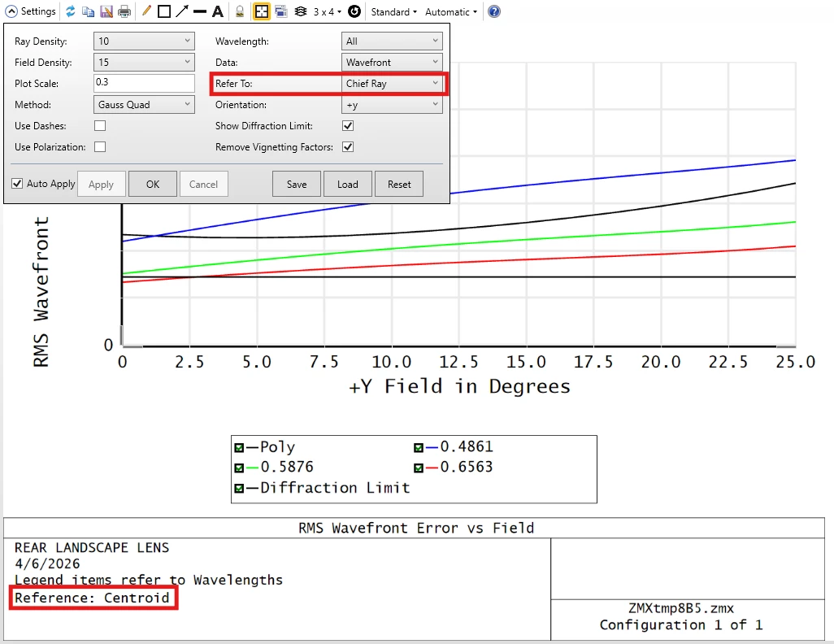Click the Settings label in toolbar

[38, 11]
